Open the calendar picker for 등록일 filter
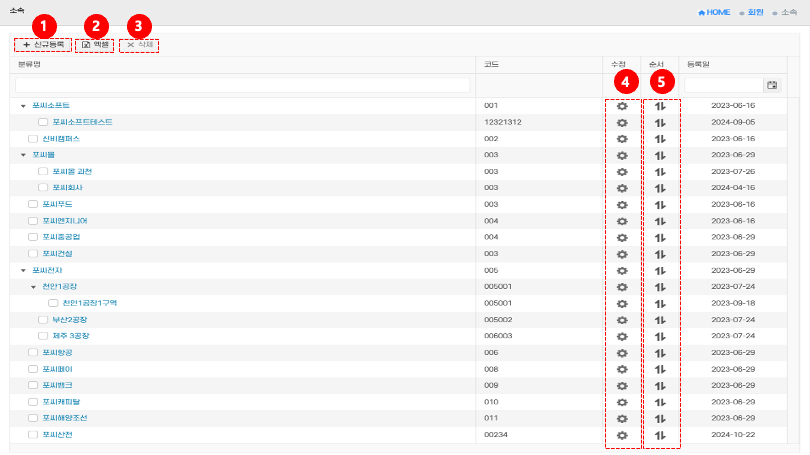This screenshot has height=455, width=810. 772,86
